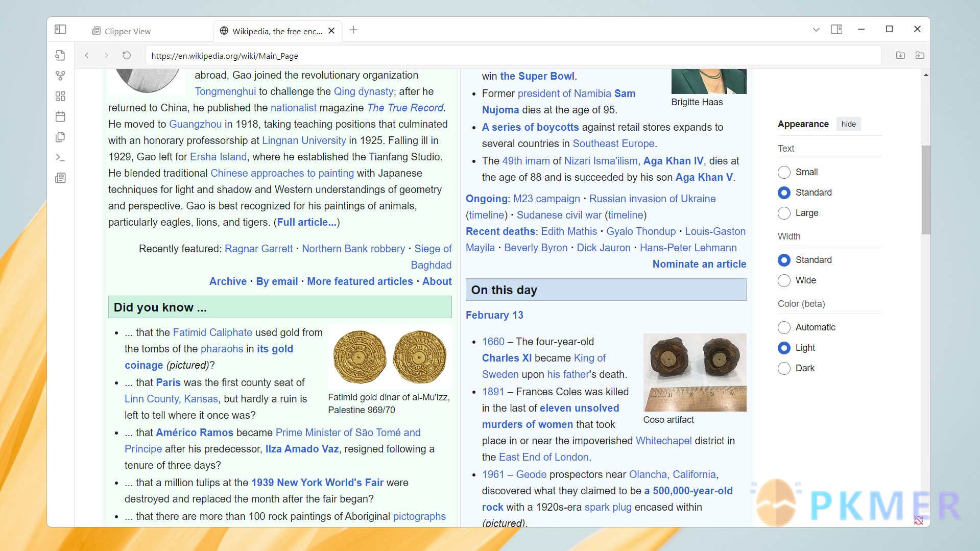Go forward with the right arrow

tap(106, 55)
